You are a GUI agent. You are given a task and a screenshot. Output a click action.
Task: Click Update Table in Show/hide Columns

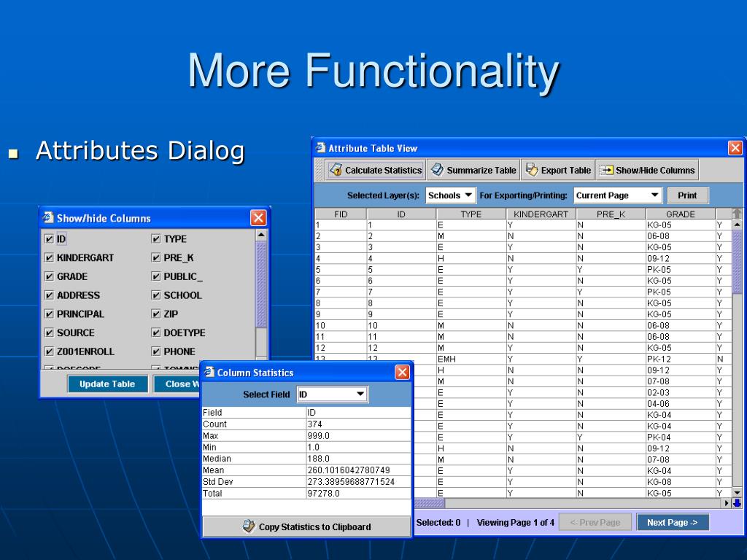[x=107, y=384]
